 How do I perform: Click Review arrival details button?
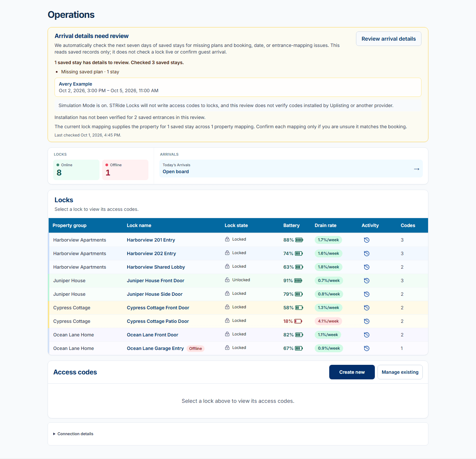pyautogui.click(x=388, y=39)
